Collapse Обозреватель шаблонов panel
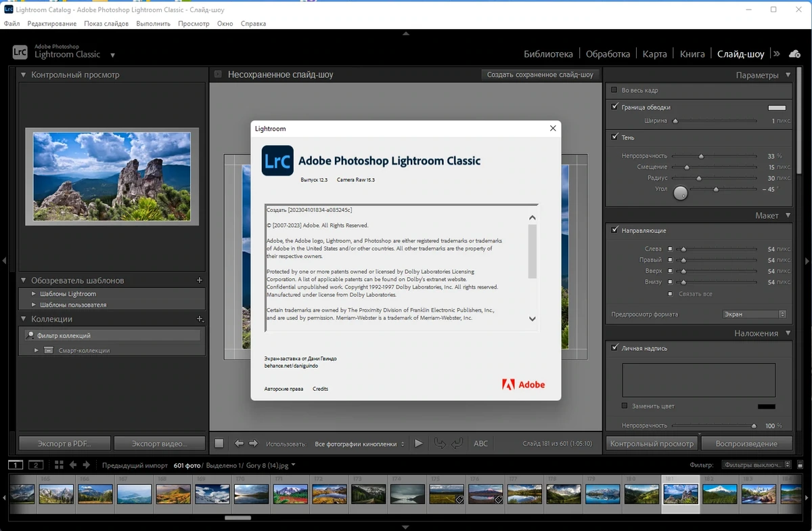 [x=24, y=280]
